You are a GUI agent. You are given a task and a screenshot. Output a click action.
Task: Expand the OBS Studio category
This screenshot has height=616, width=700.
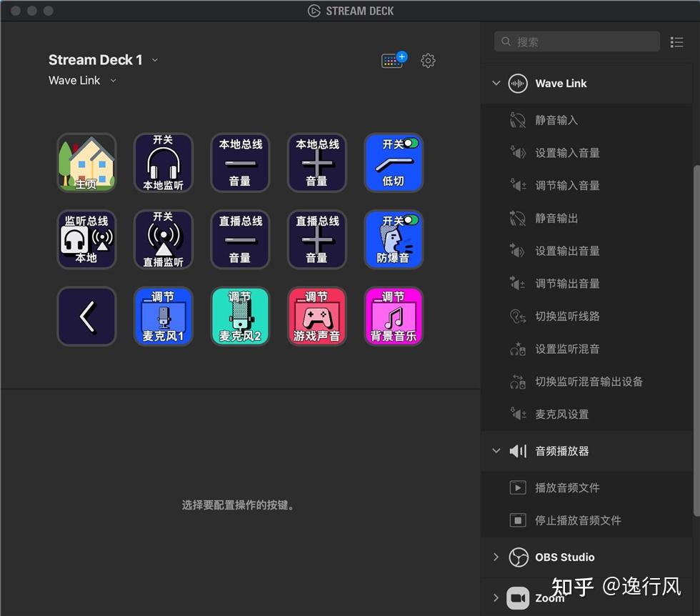coord(496,557)
